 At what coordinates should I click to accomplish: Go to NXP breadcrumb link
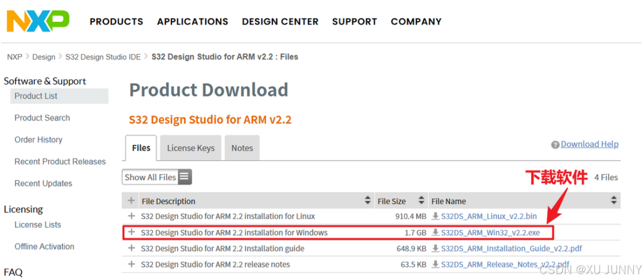[x=15, y=57]
